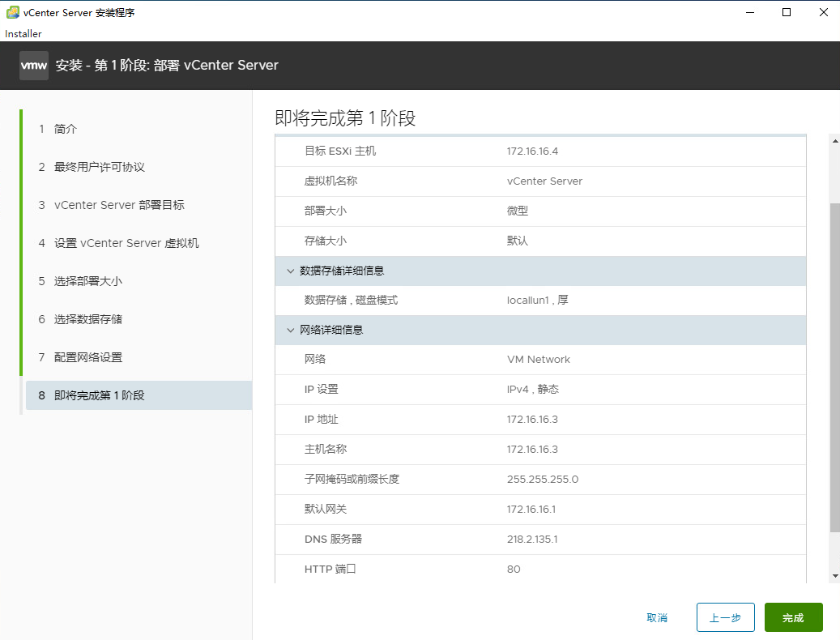
Task: Click the 主机名称 value 172.16.16.3
Action: 532,450
